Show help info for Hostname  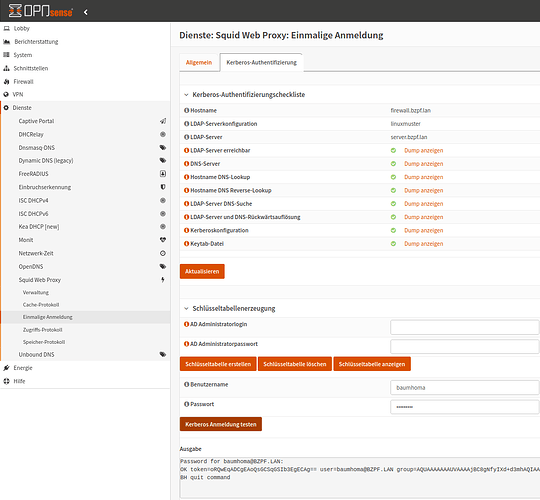coord(186,111)
